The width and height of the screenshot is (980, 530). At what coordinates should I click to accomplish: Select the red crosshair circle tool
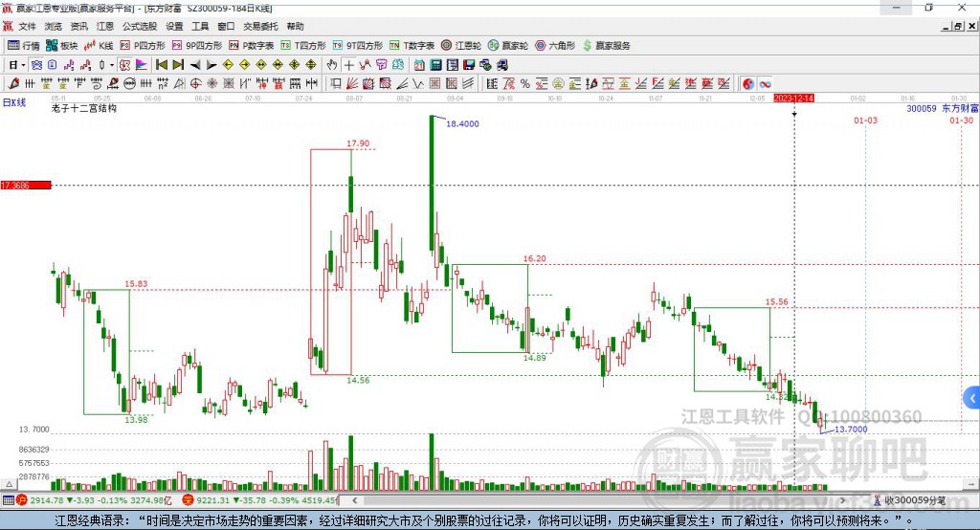[x=195, y=83]
